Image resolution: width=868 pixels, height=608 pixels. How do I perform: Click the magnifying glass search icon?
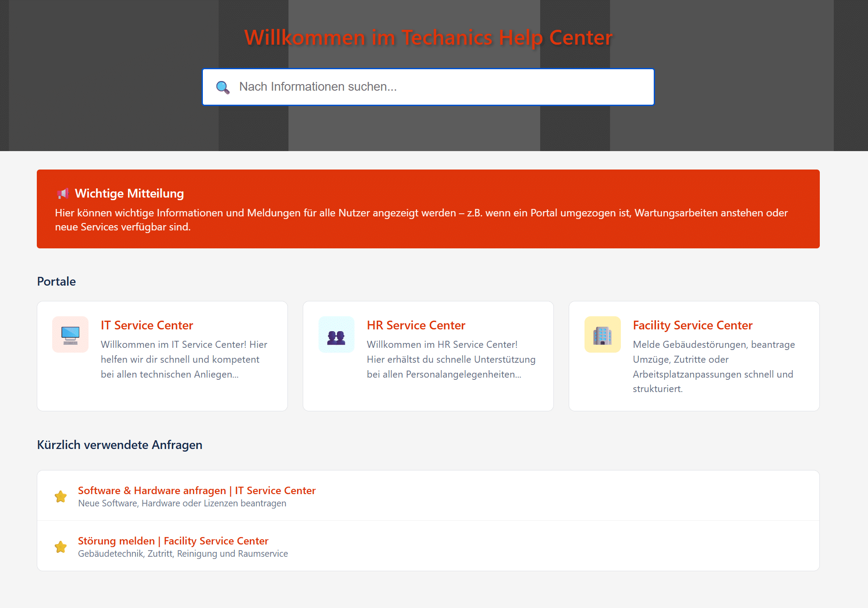point(223,87)
